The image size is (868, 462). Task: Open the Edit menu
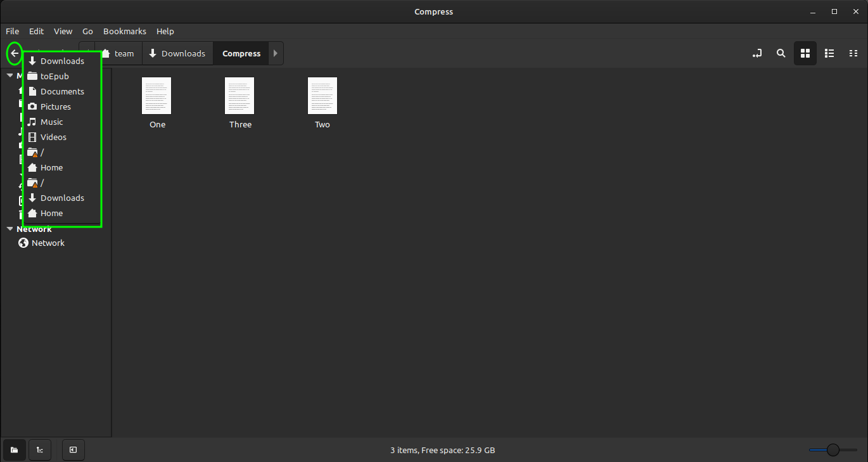pyautogui.click(x=36, y=31)
